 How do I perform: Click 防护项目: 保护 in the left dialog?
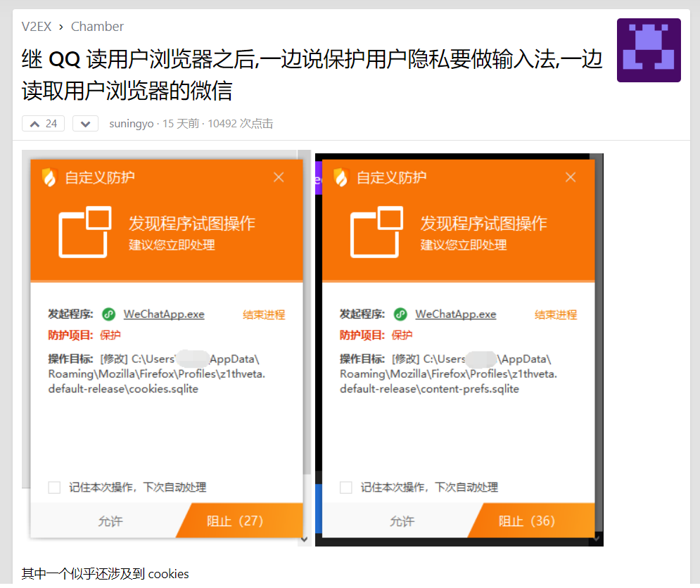pyautogui.click(x=84, y=335)
